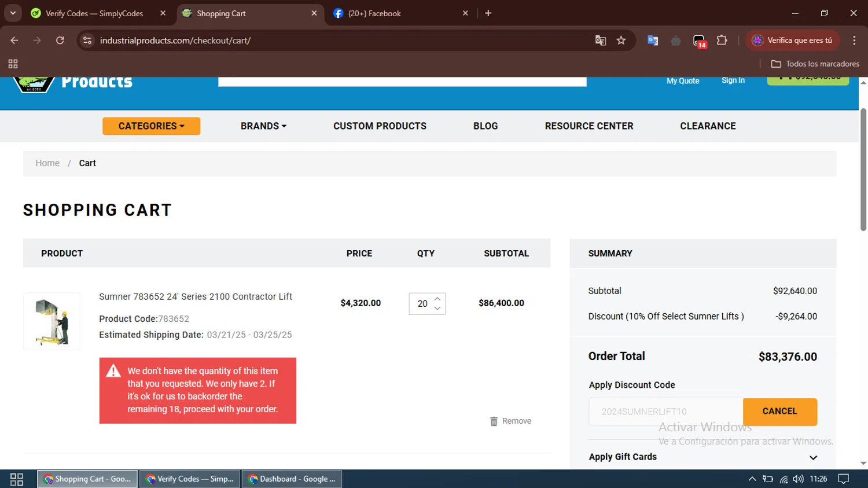Screen dimensions: 868x488
Task: Open the extension with red 14 badge
Action: (700, 41)
